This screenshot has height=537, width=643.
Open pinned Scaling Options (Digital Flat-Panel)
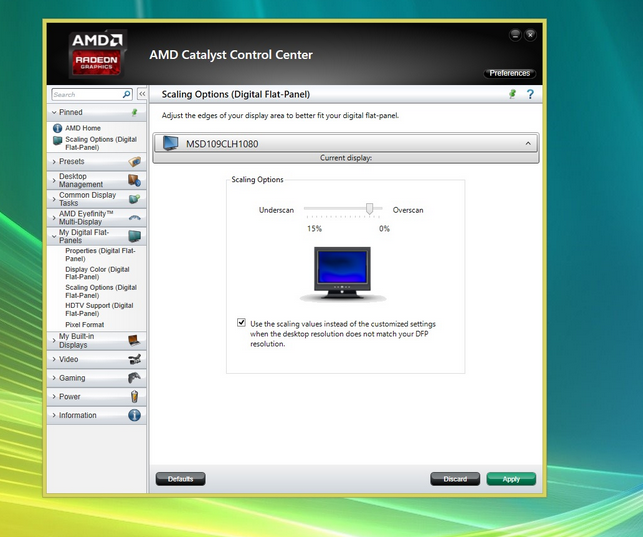coord(101,143)
